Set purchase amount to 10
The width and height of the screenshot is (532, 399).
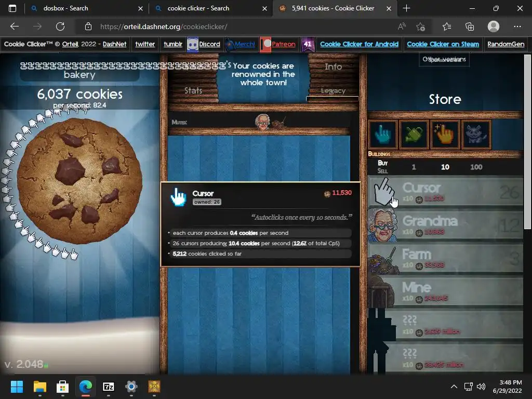pyautogui.click(x=445, y=167)
